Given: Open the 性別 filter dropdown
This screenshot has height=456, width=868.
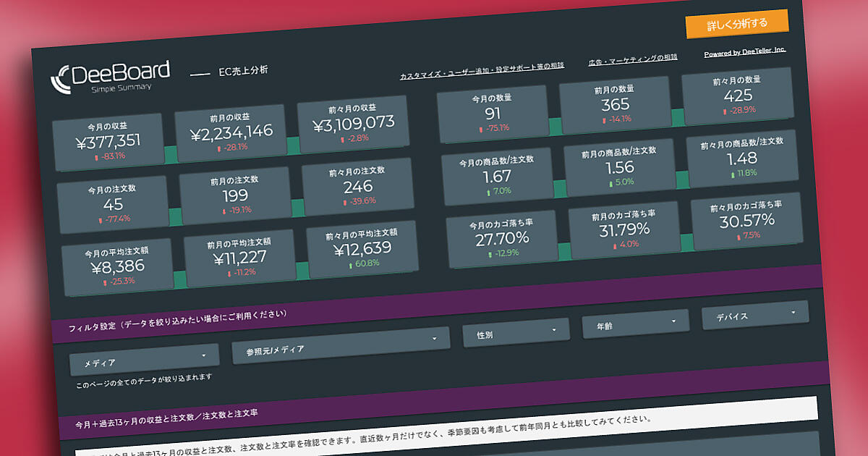Looking at the screenshot, I should [x=516, y=333].
